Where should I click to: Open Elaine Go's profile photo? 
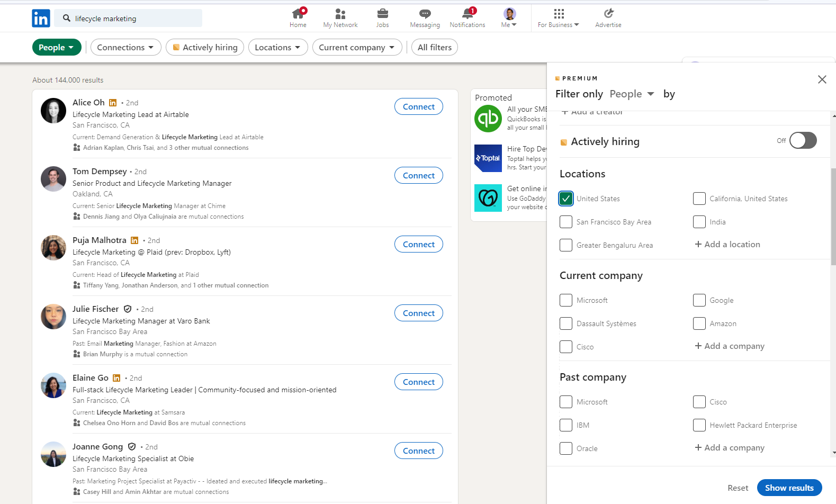point(53,386)
